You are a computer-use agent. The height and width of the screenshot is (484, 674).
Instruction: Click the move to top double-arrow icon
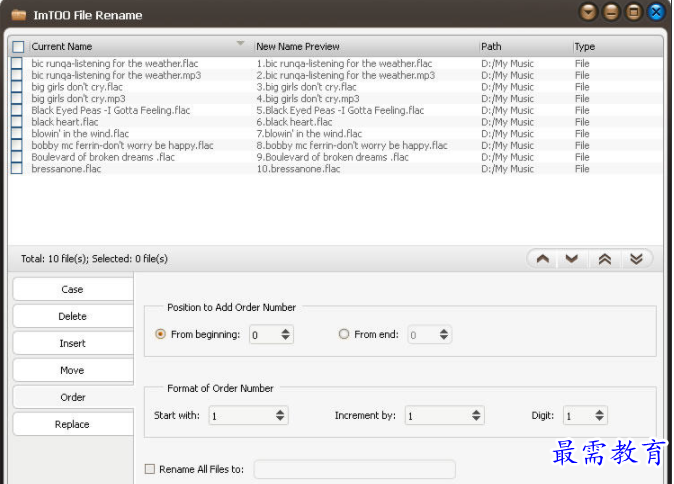point(605,259)
